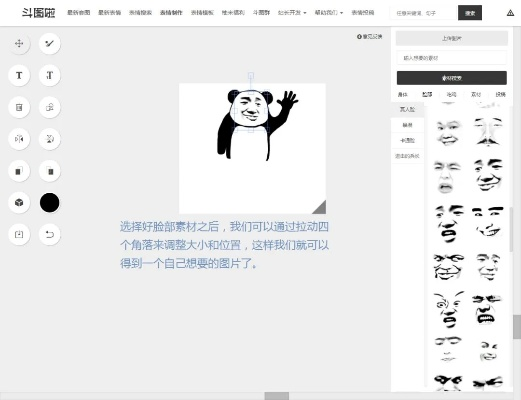Open the 表情制作 navigation item
Screen dimensions: 521x400
(x=171, y=13)
